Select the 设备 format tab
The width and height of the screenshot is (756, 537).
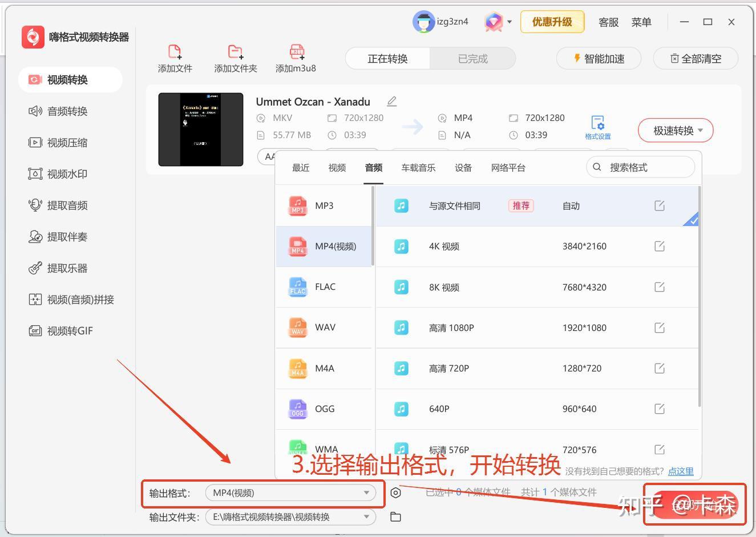pos(463,168)
